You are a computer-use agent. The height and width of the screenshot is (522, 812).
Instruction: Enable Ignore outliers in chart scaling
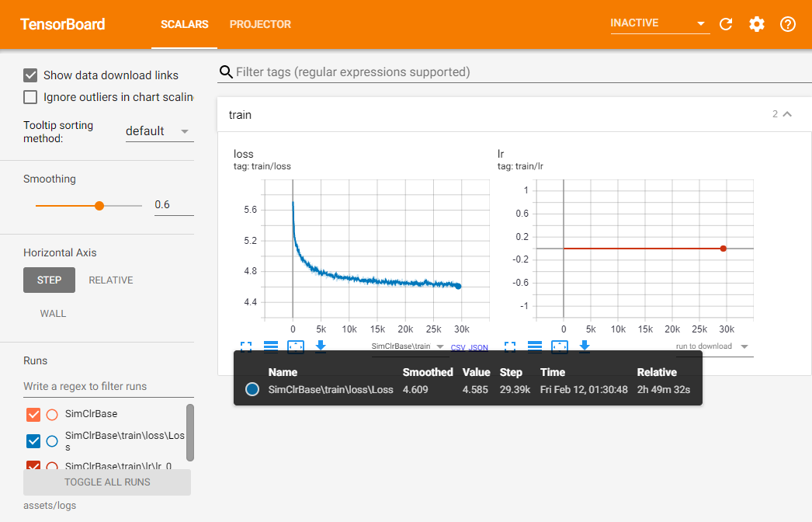coord(30,97)
